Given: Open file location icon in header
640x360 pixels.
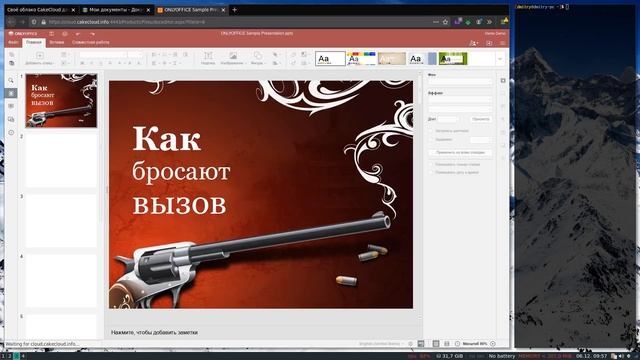Looking at the screenshot, I should tap(489, 43).
